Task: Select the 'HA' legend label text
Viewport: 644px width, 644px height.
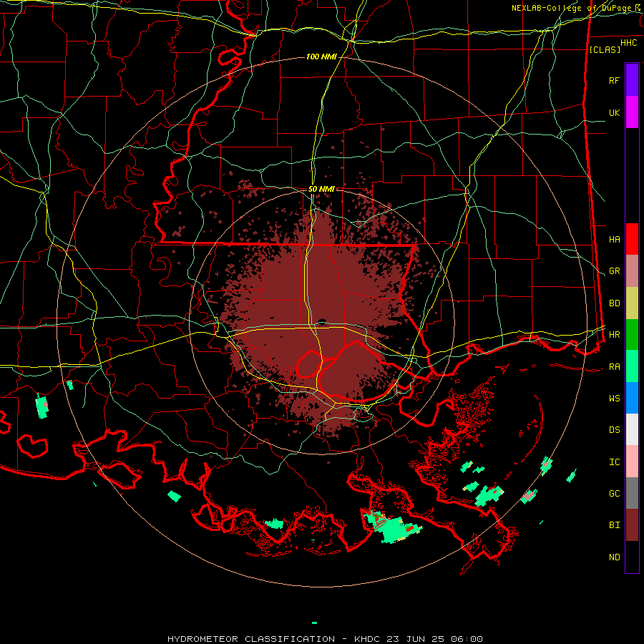Action: 614,240
